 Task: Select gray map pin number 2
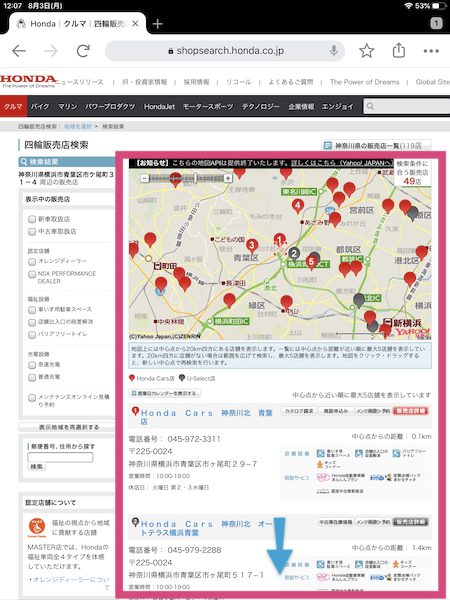[293, 254]
